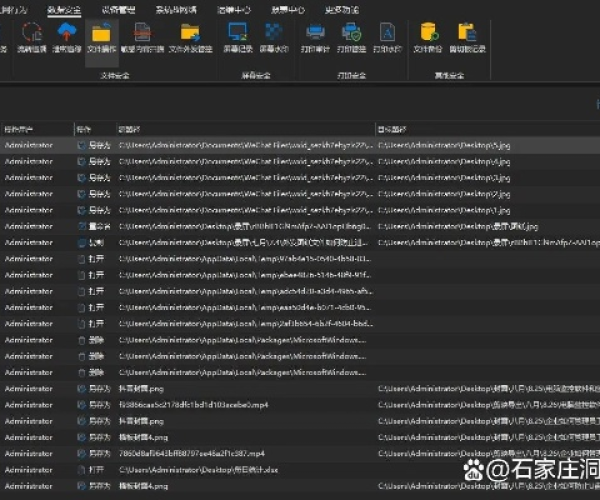600x500 pixels.
Task: Sort by the 目标路径 column header
Action: [x=391, y=130]
